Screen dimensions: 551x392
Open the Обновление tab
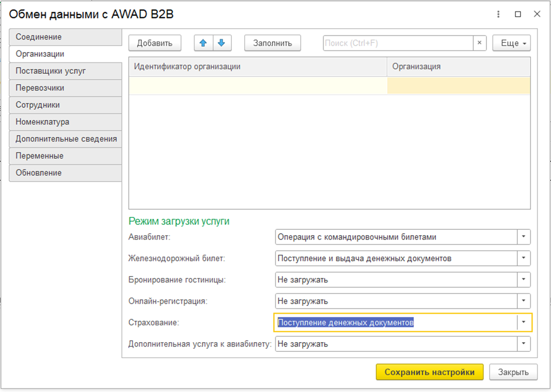tap(65, 173)
